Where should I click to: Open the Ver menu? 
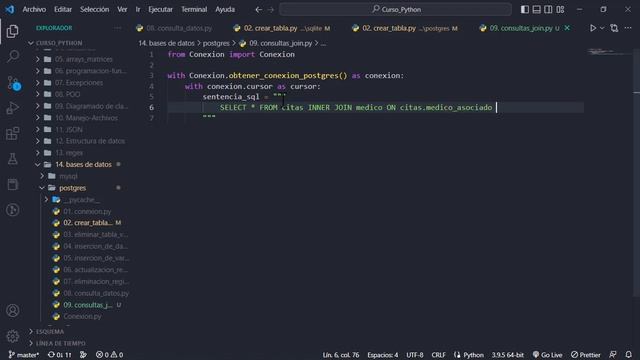[122, 9]
